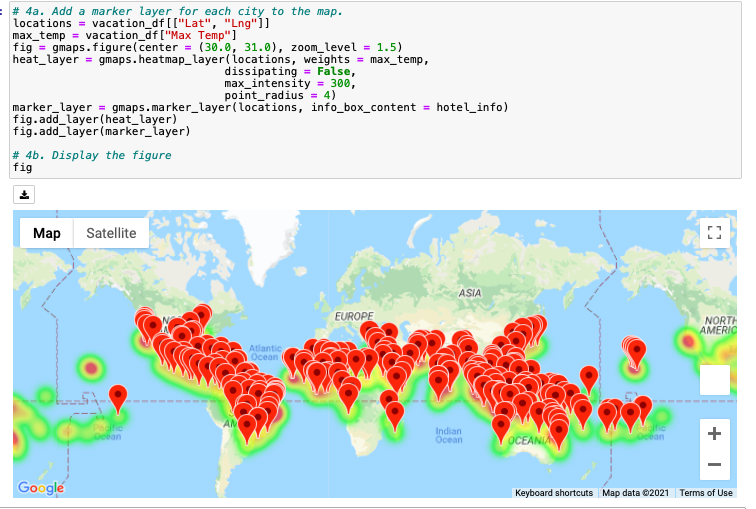Click the 'fig.add_layer(marker_layer)' code line
Screen dimensions: 756x509
pyautogui.click(x=102, y=131)
